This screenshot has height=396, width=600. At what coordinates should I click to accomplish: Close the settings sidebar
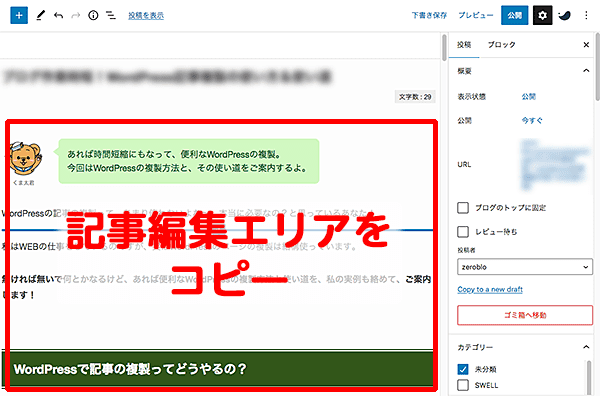coord(586,45)
